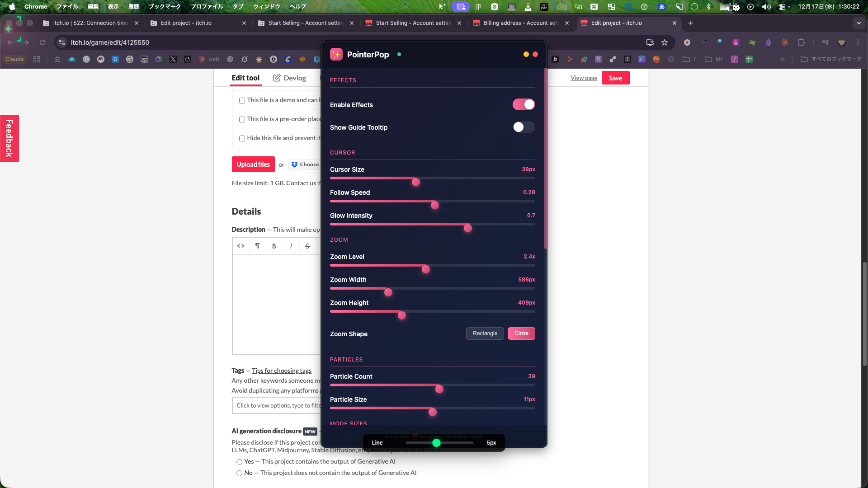Open the ブックマーク menu in menu bar
The width and height of the screenshot is (868, 488).
(x=165, y=6)
